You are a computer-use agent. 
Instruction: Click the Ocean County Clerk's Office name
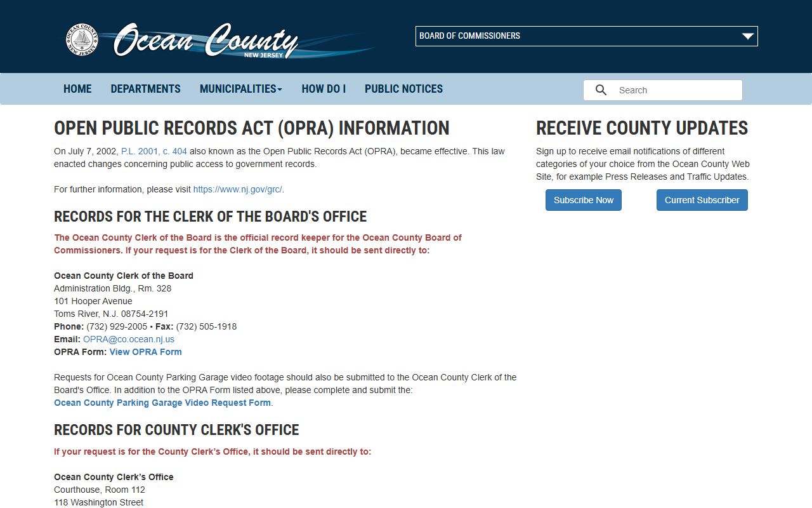point(114,477)
